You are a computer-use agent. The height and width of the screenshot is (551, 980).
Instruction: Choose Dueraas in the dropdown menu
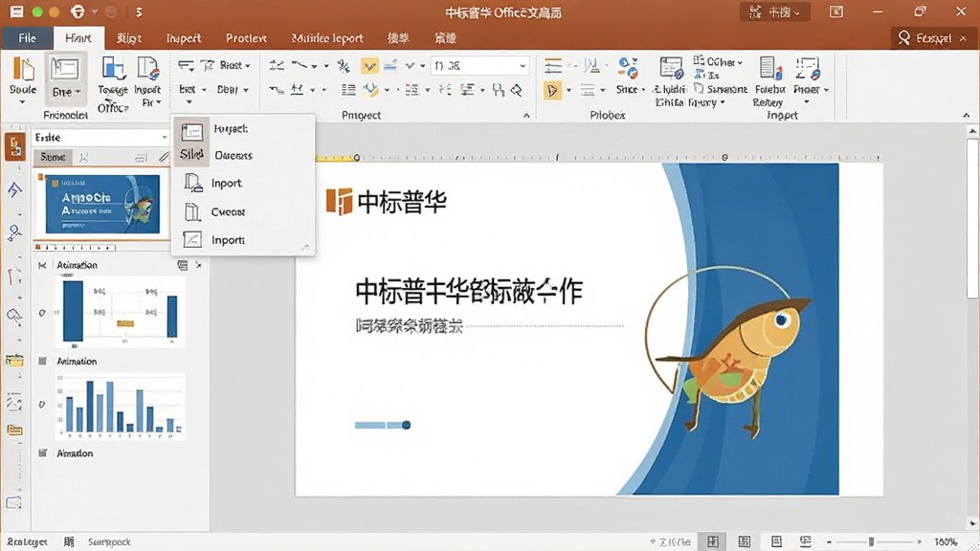point(234,156)
